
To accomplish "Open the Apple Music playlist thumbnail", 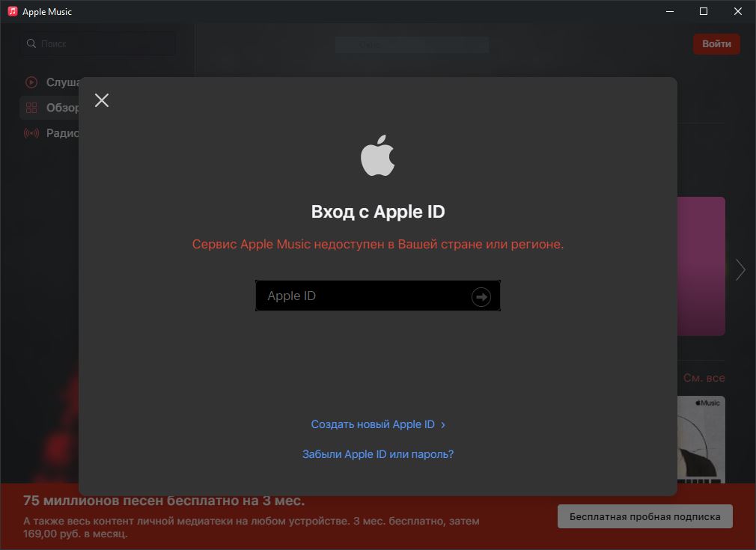I will pyautogui.click(x=701, y=439).
